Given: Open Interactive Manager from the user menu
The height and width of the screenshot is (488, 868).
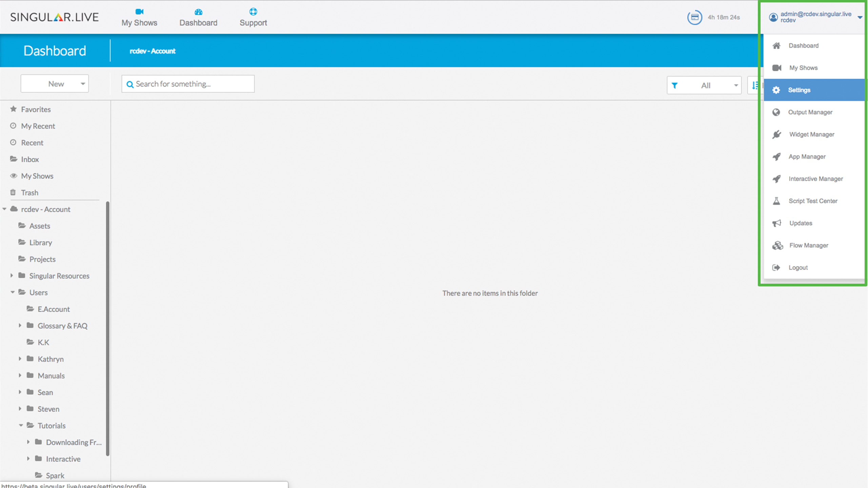Looking at the screenshot, I should coord(814,179).
